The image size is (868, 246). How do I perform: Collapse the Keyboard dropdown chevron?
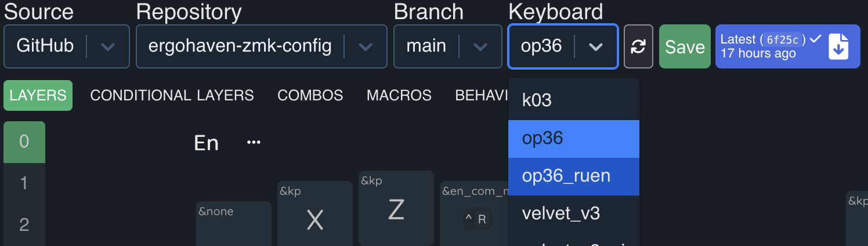(596, 47)
